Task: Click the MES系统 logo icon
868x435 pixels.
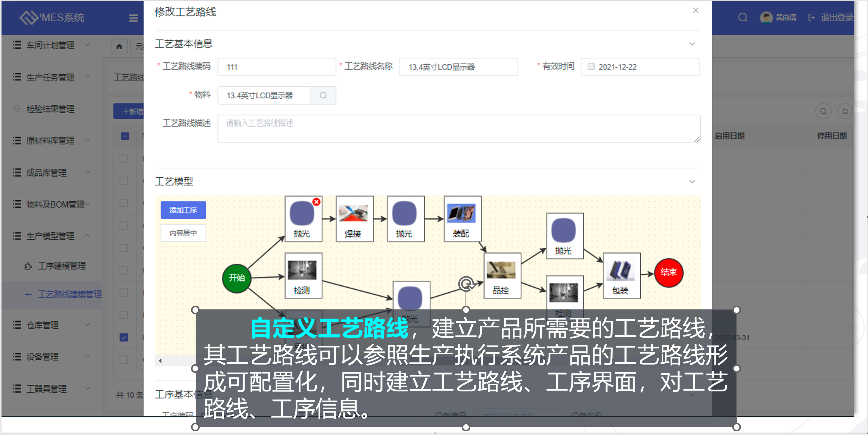Action: pyautogui.click(x=29, y=17)
